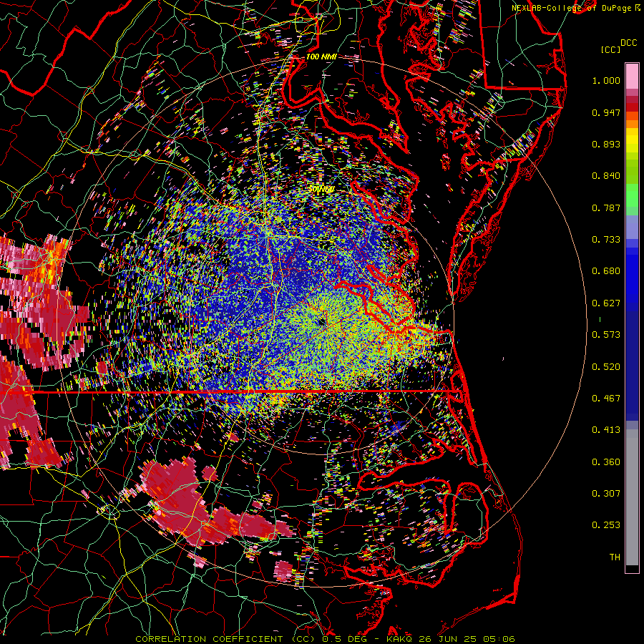Select the 0.840 scale value
This screenshot has height=644, width=644.
(x=606, y=176)
